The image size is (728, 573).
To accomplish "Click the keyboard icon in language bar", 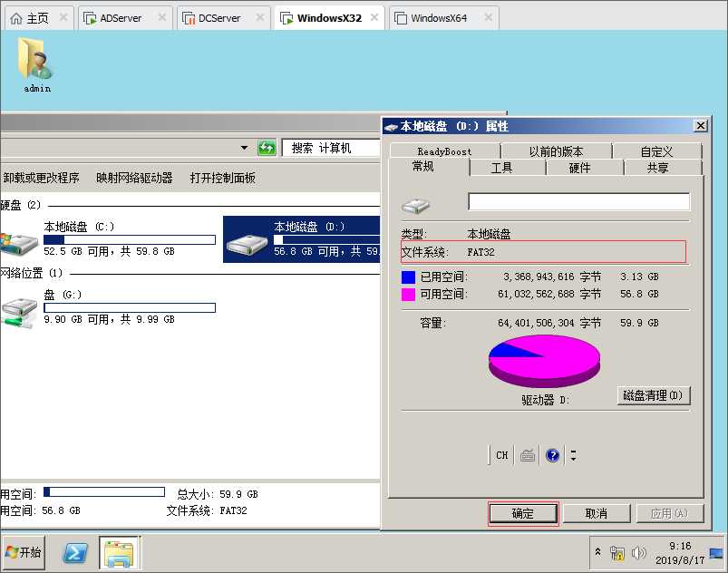I will (x=528, y=455).
